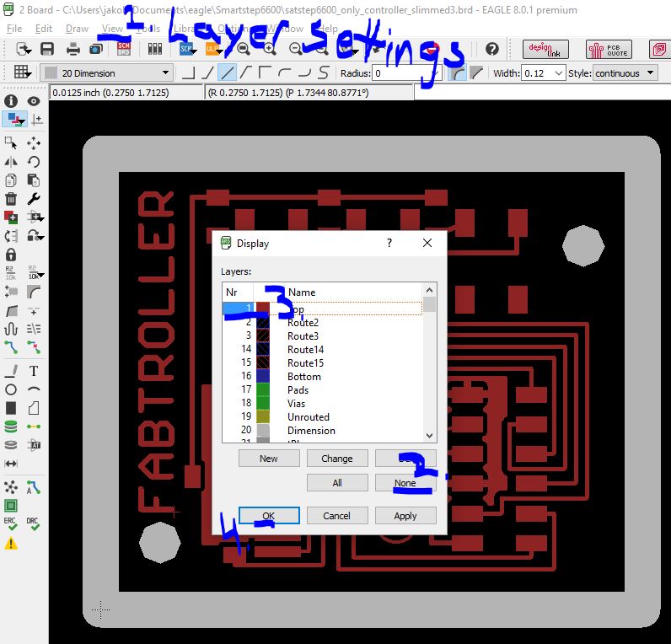Screen dimensions: 671x644
Task: Activate the Route airwire tool
Action: point(11,347)
